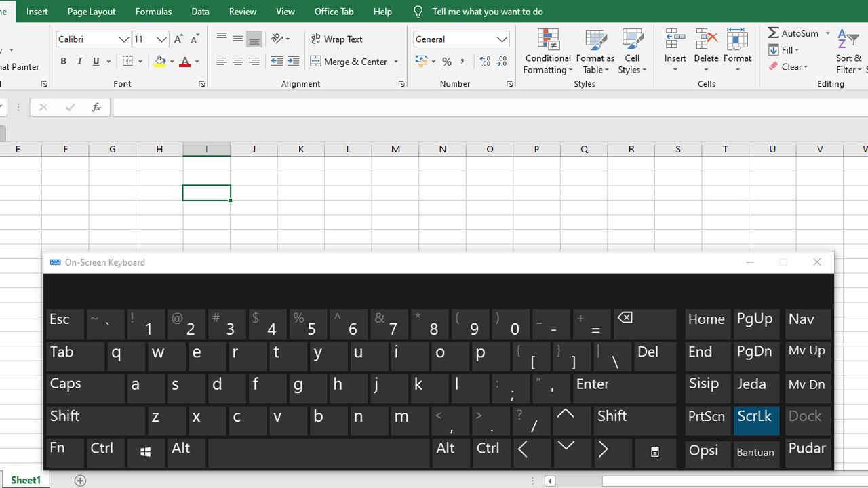Viewport: 868px width, 488px height.
Task: Open Format as Table gallery
Action: [595, 52]
